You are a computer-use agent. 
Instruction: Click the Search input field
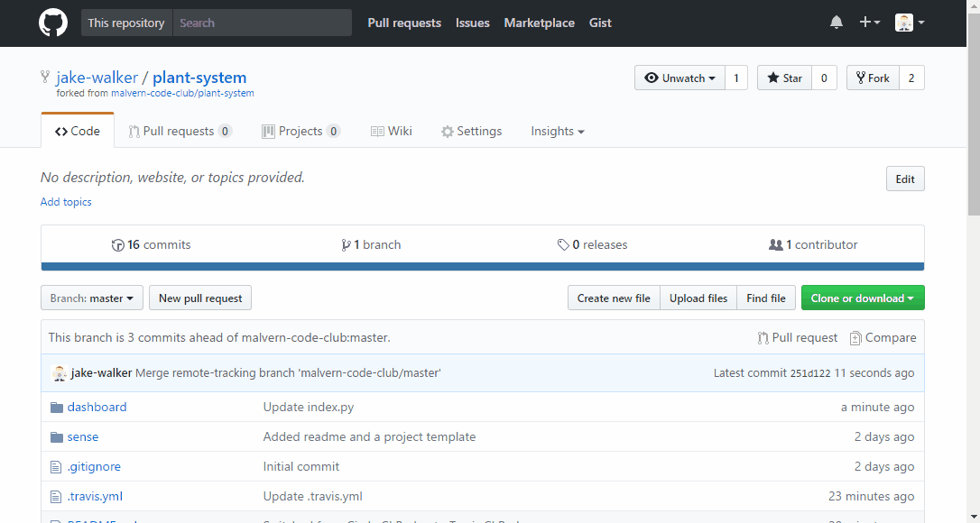pyautogui.click(x=263, y=23)
